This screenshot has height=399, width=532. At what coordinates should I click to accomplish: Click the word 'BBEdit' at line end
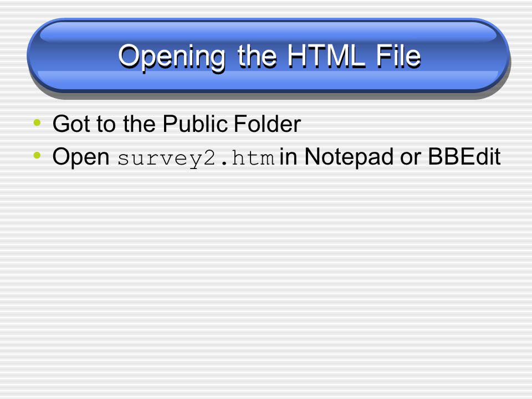point(464,156)
